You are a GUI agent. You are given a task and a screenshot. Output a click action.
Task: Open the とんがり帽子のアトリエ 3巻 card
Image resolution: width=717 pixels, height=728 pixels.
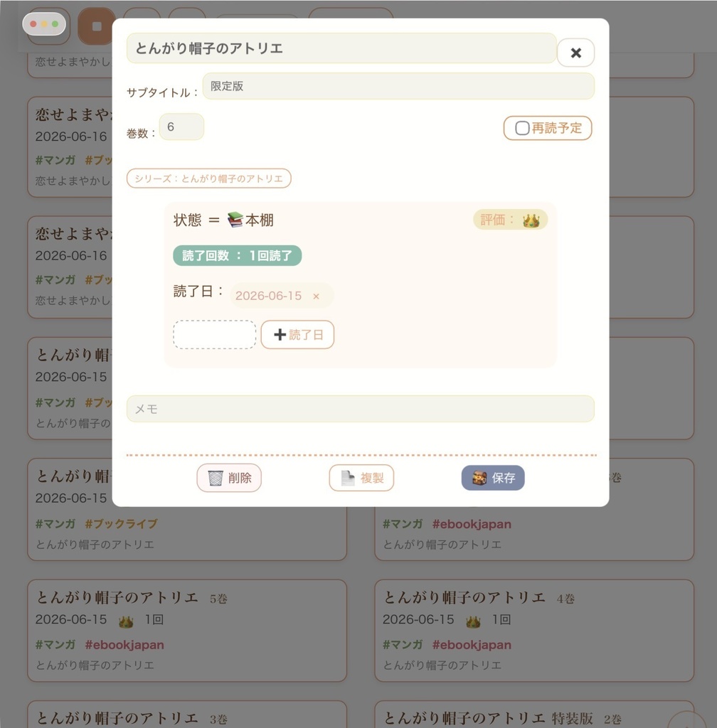pyautogui.click(x=187, y=715)
